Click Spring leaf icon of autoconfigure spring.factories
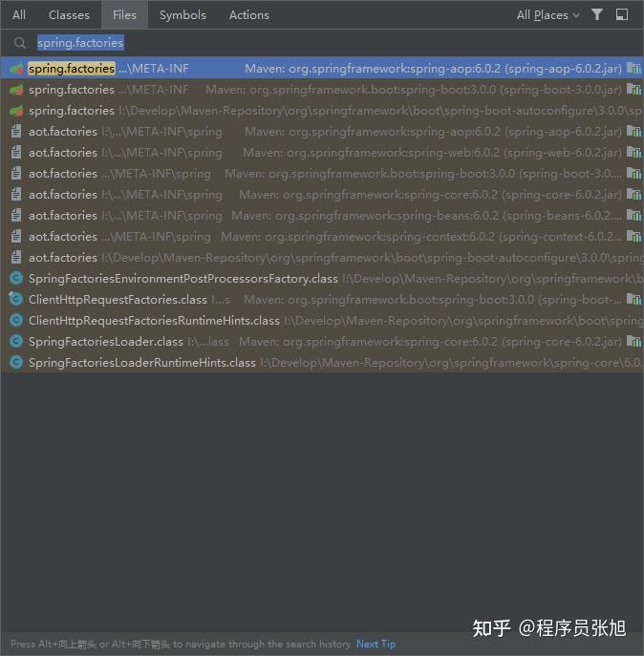 pos(16,111)
